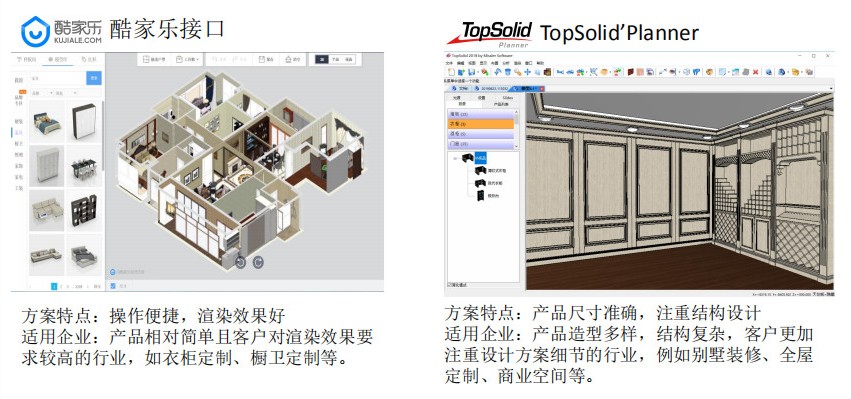Select the orange highlighted category bar
The width and height of the screenshot is (851, 399).
pyautogui.click(x=480, y=124)
